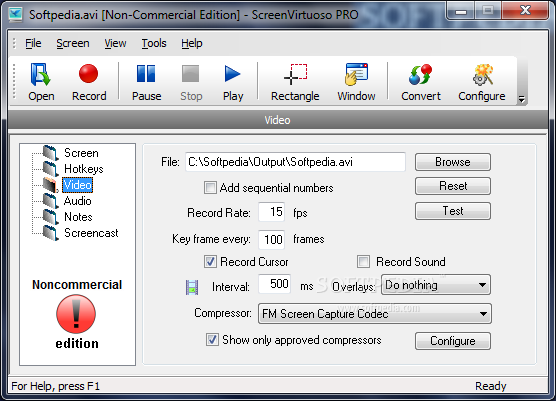Open the View menu
Viewport: 556px width, 401px height.
click(x=115, y=43)
